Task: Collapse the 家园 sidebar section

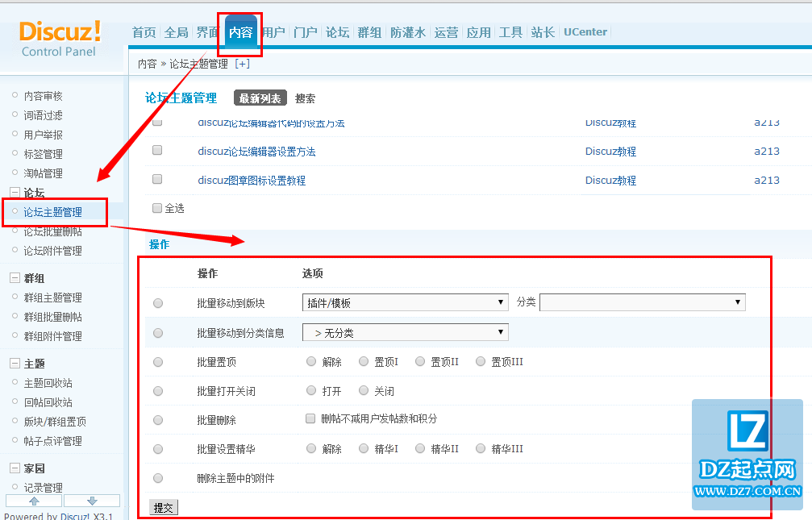Action: [x=15, y=468]
